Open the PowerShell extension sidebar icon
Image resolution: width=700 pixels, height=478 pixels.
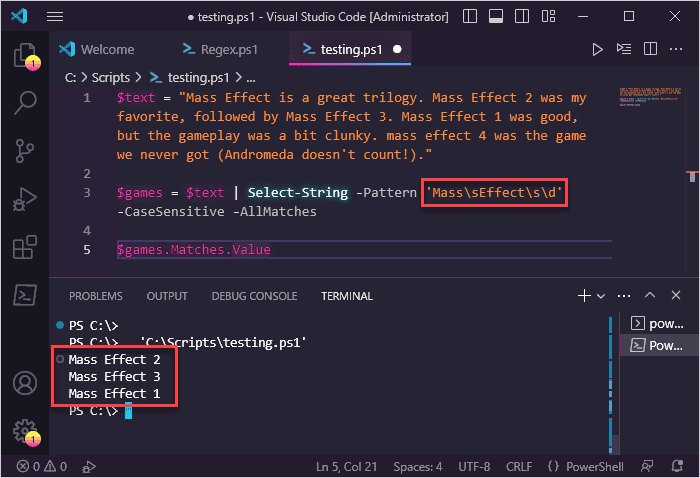[x=25, y=295]
